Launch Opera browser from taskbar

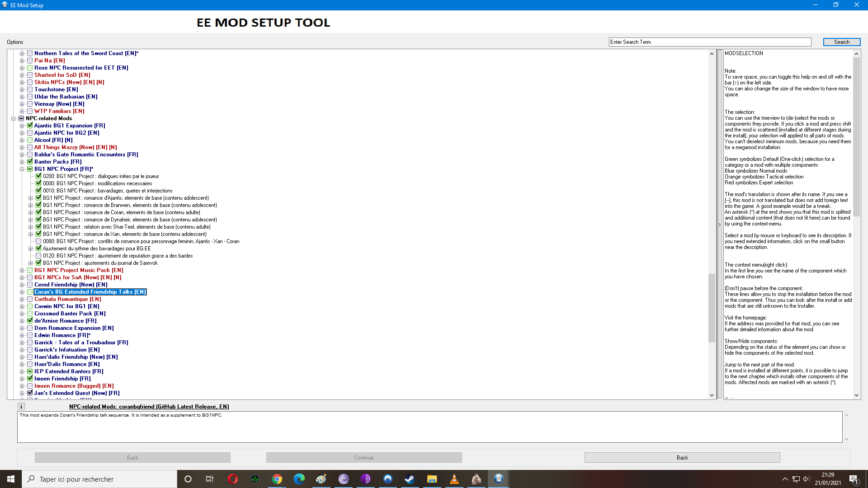233,479
